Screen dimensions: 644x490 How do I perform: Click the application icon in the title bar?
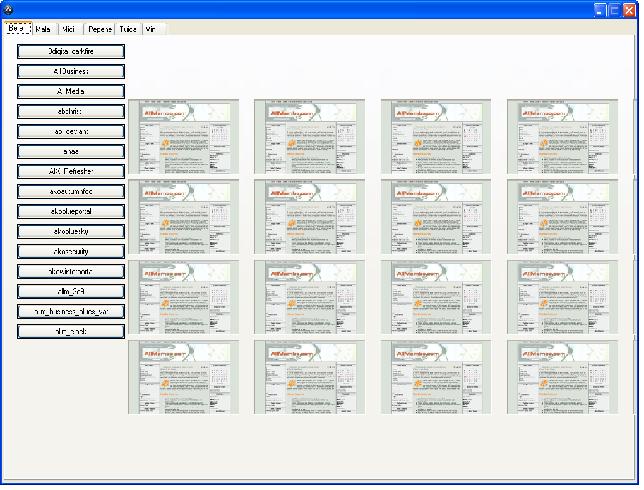pyautogui.click(x=9, y=8)
